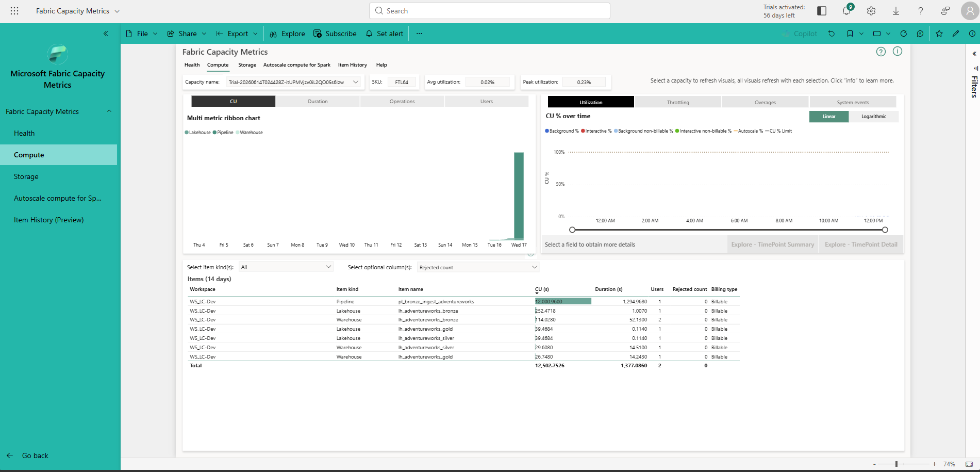Open the Capacity name dropdown

(294, 82)
